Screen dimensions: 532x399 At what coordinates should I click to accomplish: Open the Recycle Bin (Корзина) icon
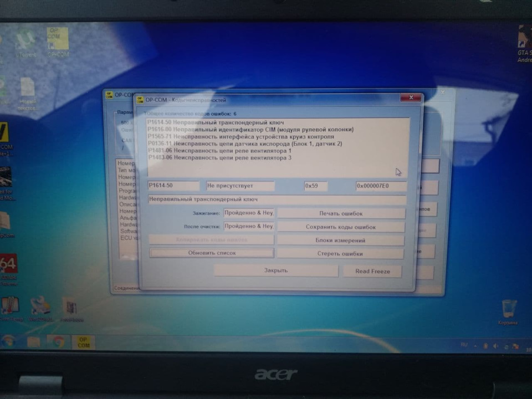508,312
